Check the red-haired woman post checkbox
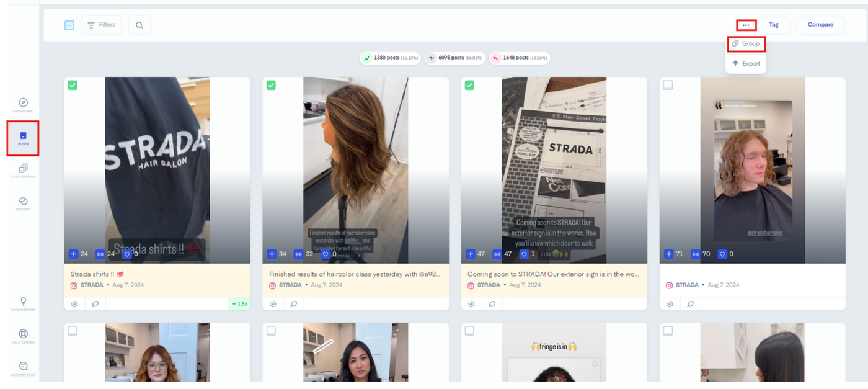Image resolution: width=868 pixels, height=389 pixels. 73,331
